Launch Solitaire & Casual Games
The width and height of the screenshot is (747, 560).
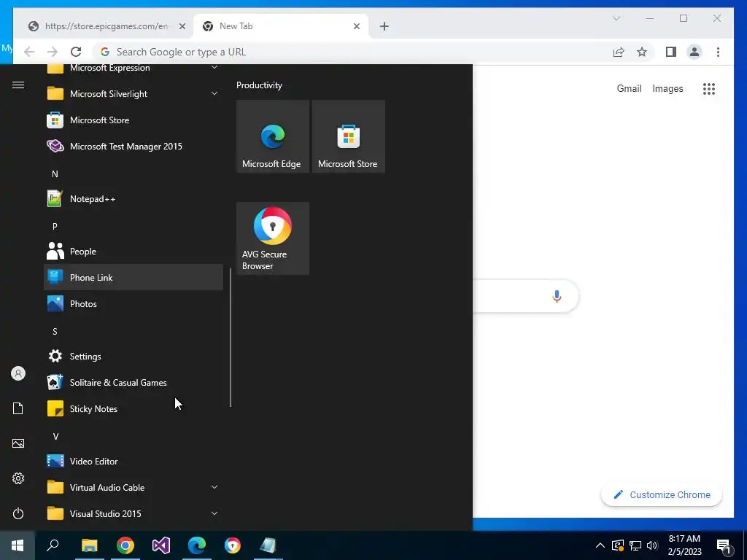coord(133,382)
